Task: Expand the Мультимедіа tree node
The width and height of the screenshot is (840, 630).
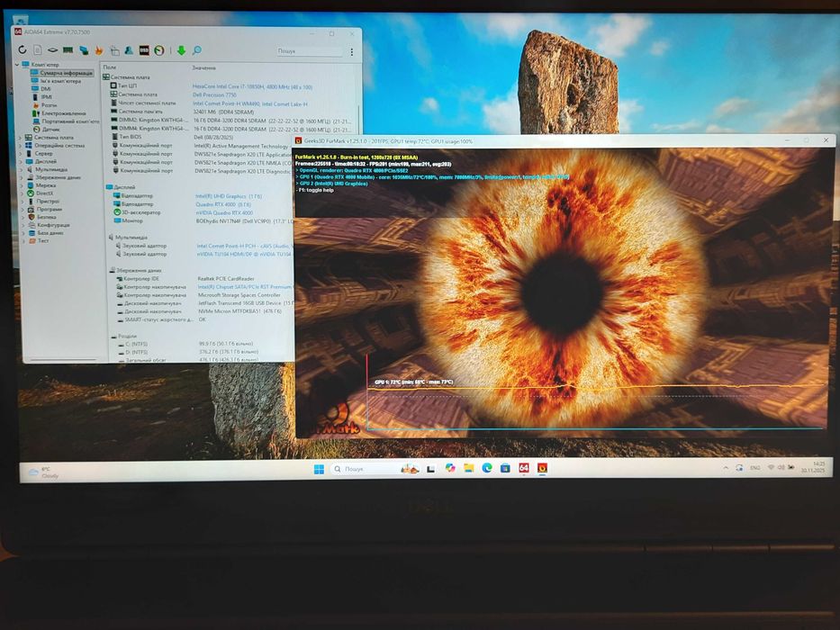Action: coord(22,169)
